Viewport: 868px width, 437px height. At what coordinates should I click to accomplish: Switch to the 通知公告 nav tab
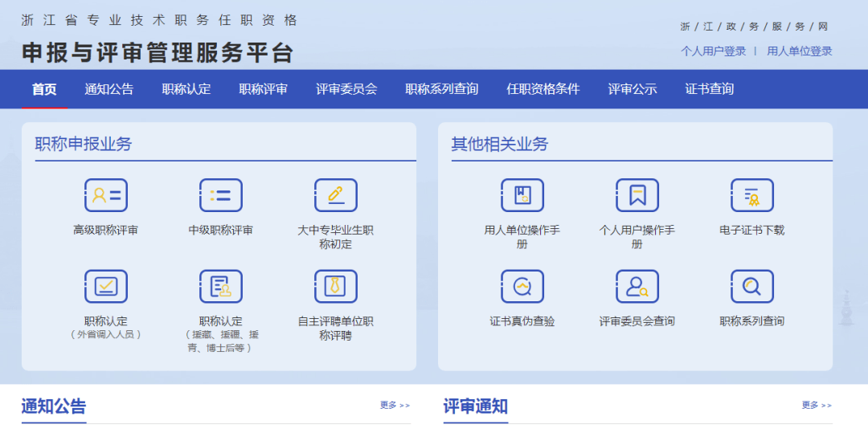[109, 89]
